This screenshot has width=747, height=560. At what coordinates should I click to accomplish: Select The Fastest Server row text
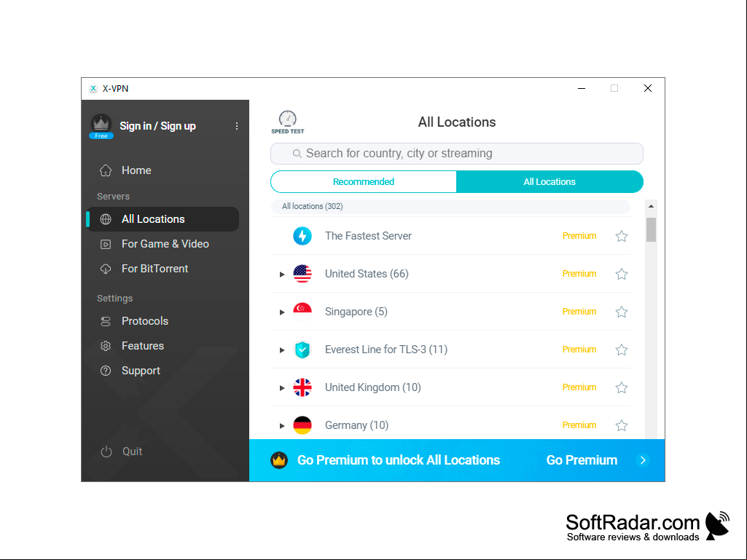click(368, 236)
